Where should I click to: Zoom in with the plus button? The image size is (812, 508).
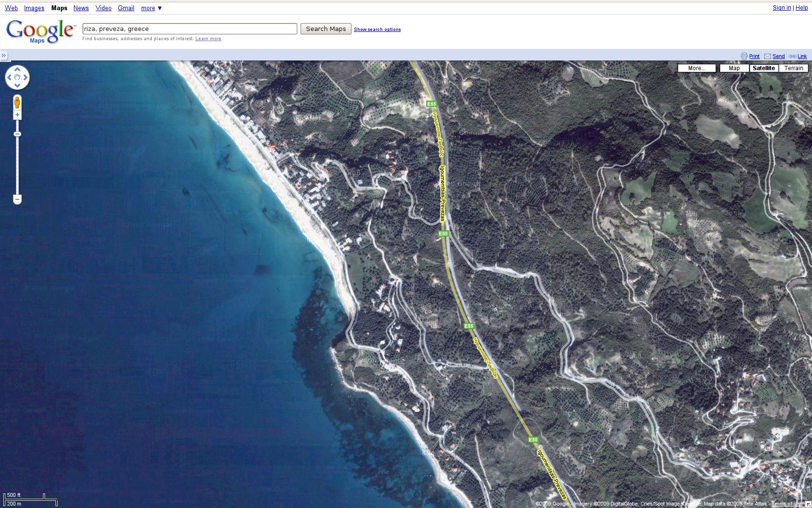17,115
